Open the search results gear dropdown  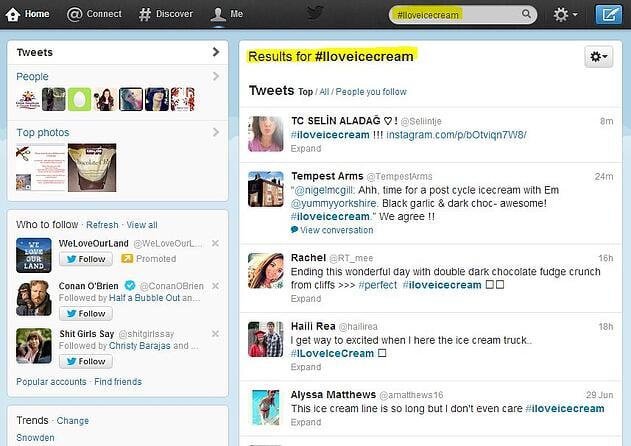(598, 57)
